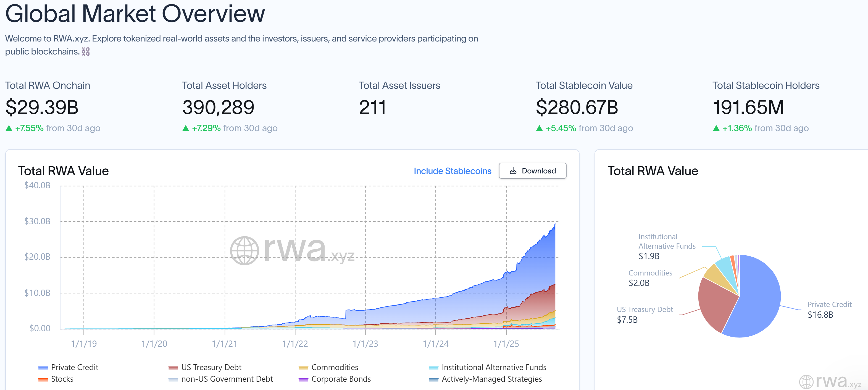The height and width of the screenshot is (390, 868).
Task: Click green up arrow under Total Stablecoin Holders
Action: pyautogui.click(x=716, y=128)
